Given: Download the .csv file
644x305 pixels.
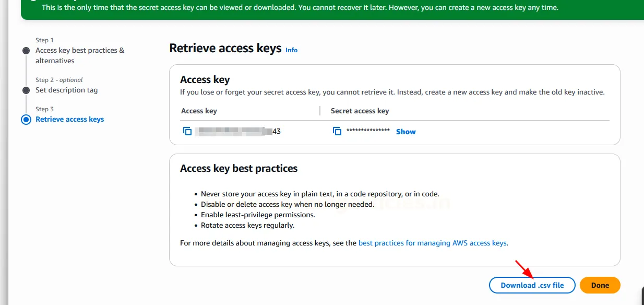Looking at the screenshot, I should coord(532,285).
